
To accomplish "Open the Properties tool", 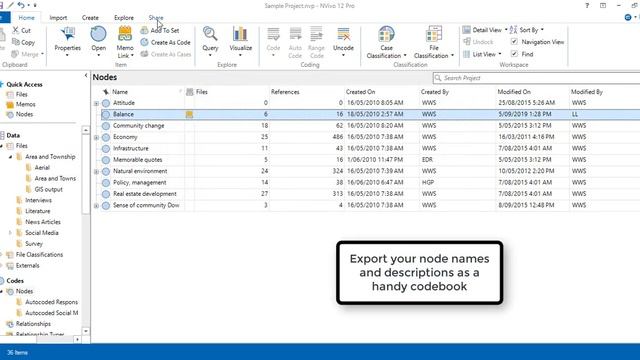I will pos(67,42).
